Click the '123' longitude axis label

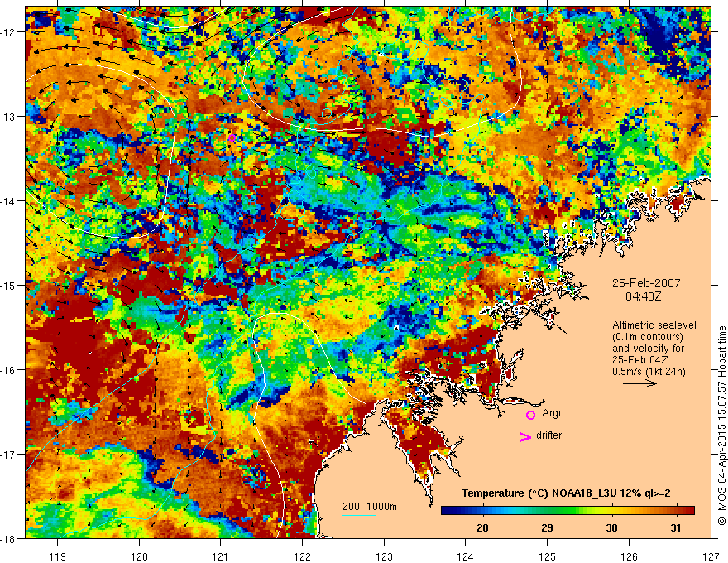(384, 556)
